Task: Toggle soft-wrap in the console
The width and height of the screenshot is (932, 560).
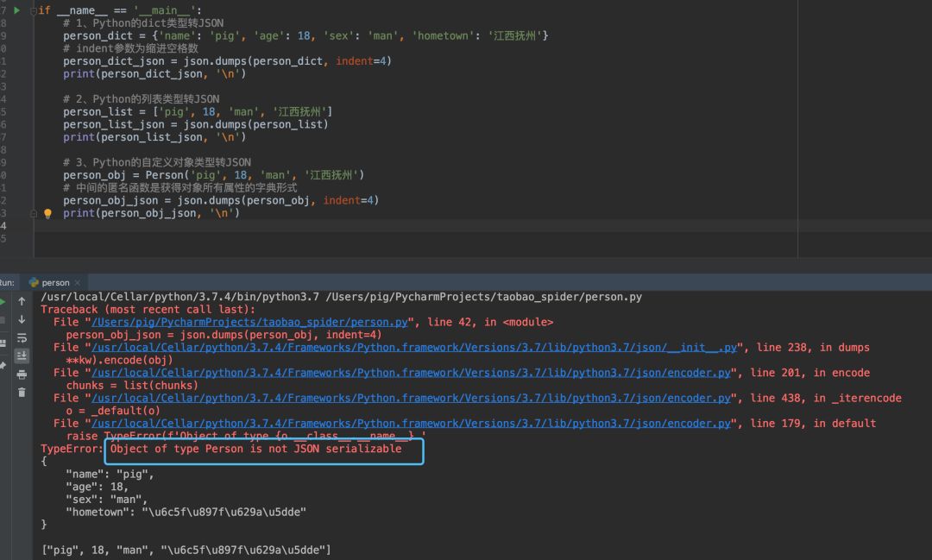Action: 22,338
